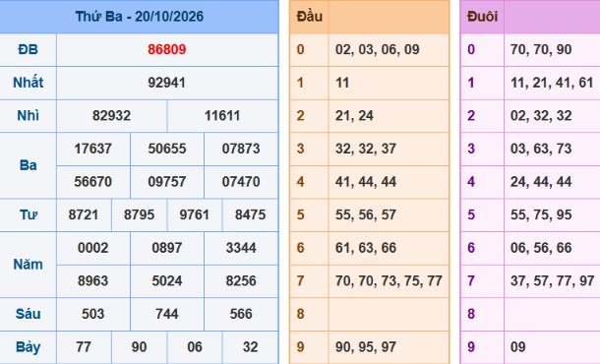Image resolution: width=600 pixels, height=364 pixels.
Task: Click Năm prize number 3344
Action: pos(241,248)
